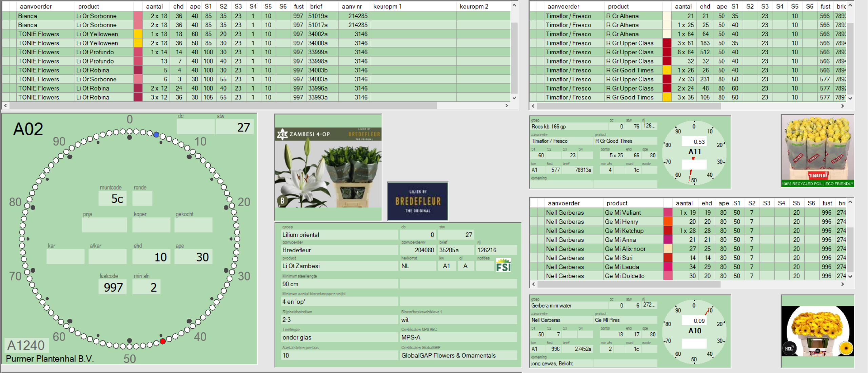868x373 pixels.
Task: Click the orange swatch for Ge Mi Henry
Action: pos(668,222)
